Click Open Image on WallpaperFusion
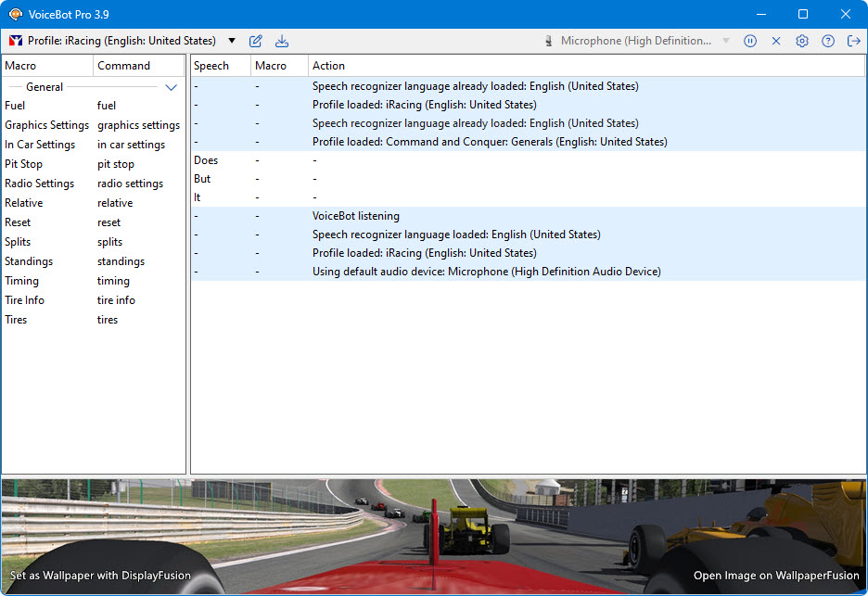Image resolution: width=868 pixels, height=596 pixels. point(776,576)
